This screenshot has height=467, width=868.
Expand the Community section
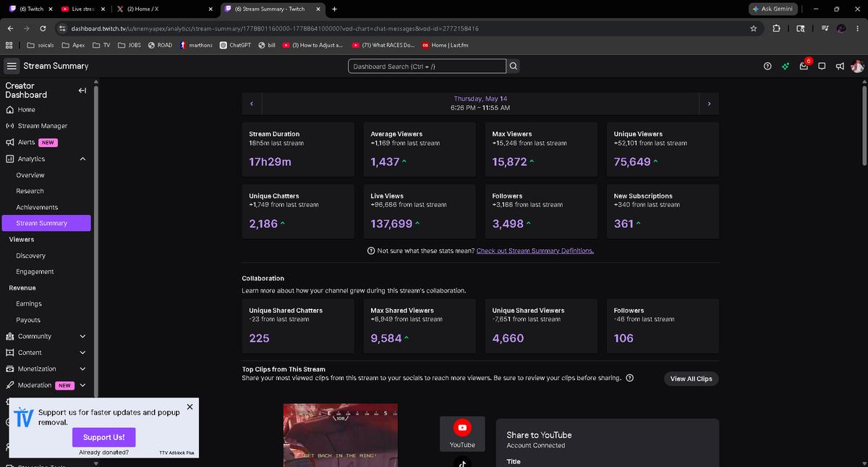82,337
